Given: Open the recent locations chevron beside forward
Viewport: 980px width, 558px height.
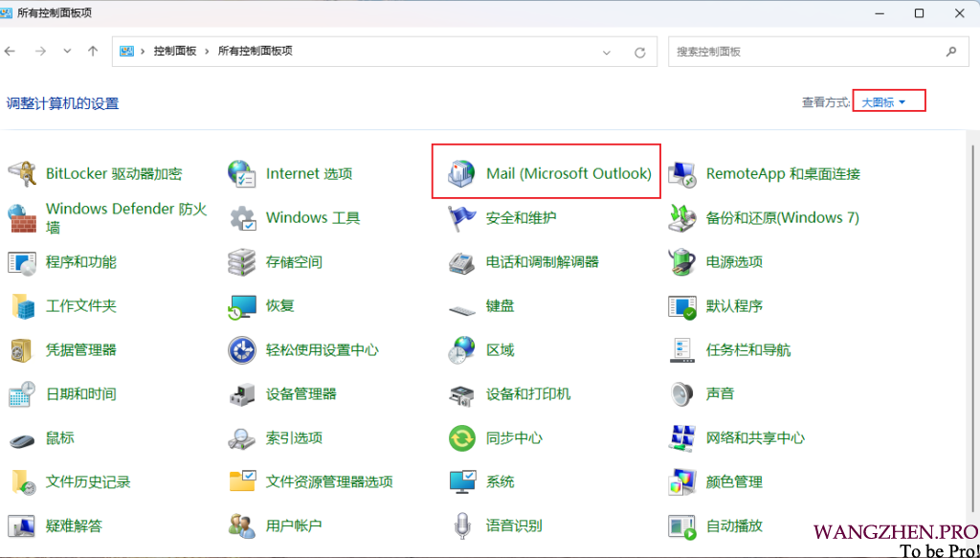Looking at the screenshot, I should coord(67,52).
